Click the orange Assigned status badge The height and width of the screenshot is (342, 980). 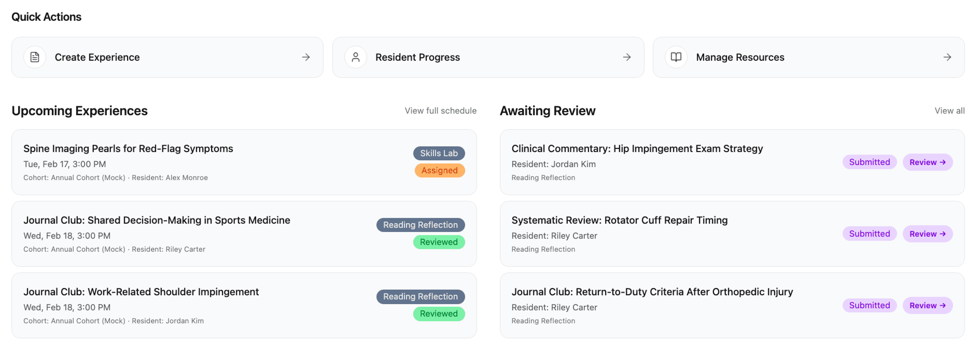point(439,170)
